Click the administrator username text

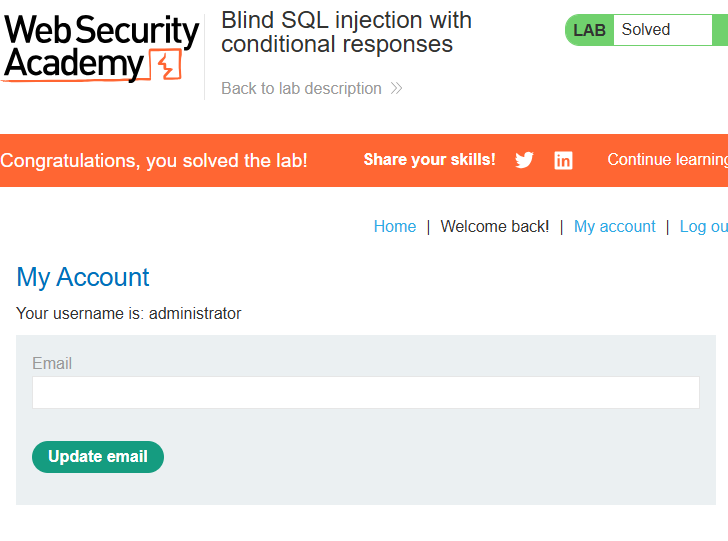195,313
